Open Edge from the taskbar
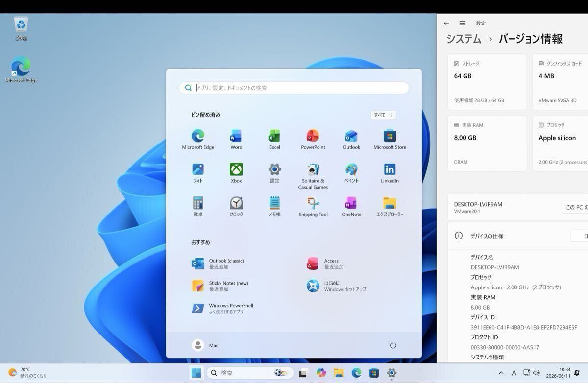The height and width of the screenshot is (383, 588). [356, 373]
